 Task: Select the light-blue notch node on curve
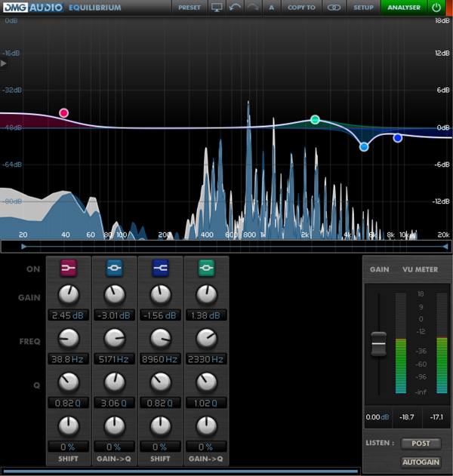364,147
